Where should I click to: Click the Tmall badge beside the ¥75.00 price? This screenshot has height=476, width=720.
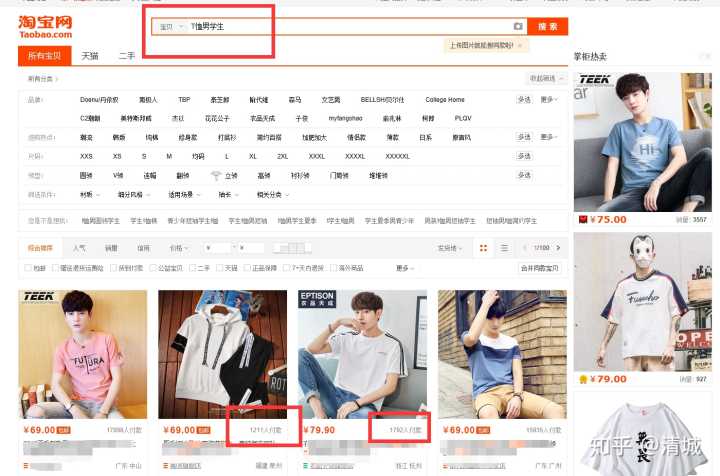pyautogui.click(x=583, y=219)
